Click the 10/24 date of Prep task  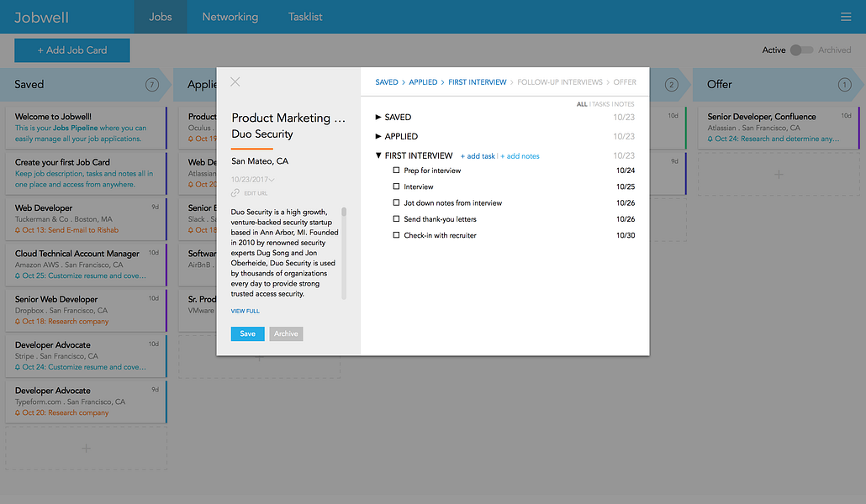click(x=626, y=171)
